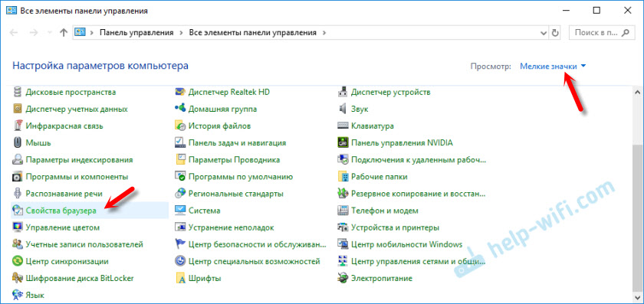Open Рабочие папки link
The image size is (644, 304).
click(x=379, y=177)
